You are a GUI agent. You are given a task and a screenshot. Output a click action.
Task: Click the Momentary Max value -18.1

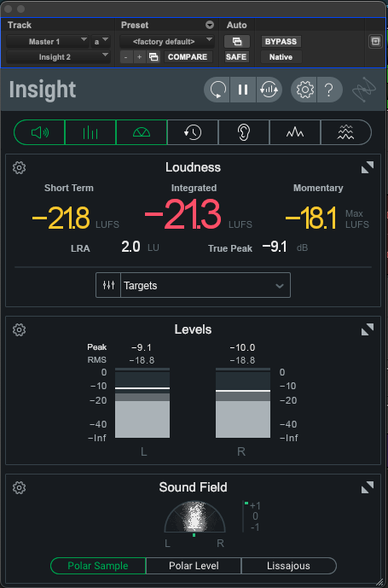310,218
